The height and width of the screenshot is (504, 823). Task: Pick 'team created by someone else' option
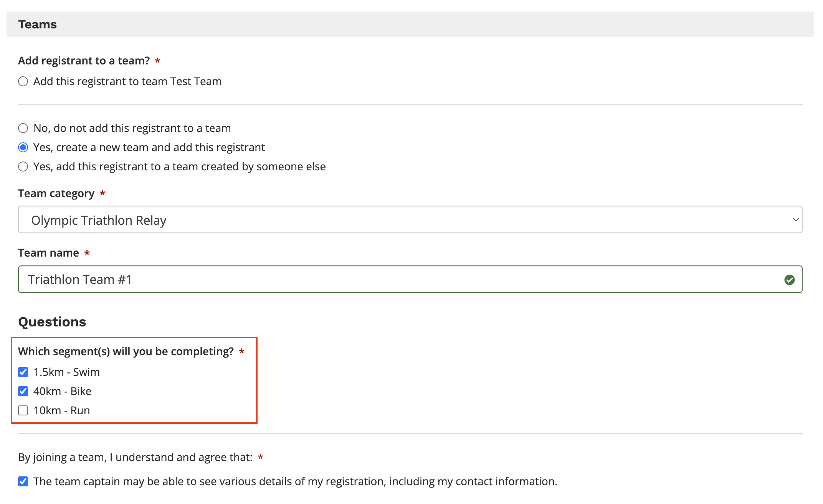coord(23,166)
